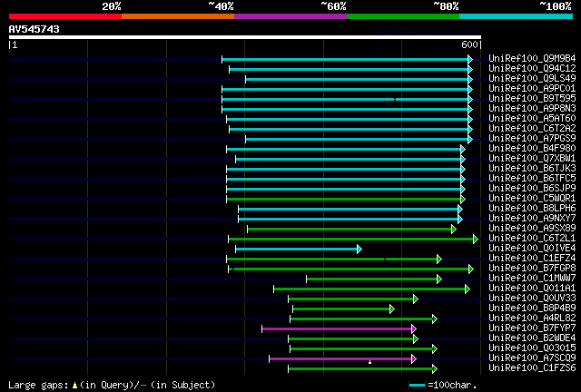Select the UniRef100_Q7XBW1 text
Viewport: 581px width, 392px height.
coord(532,158)
